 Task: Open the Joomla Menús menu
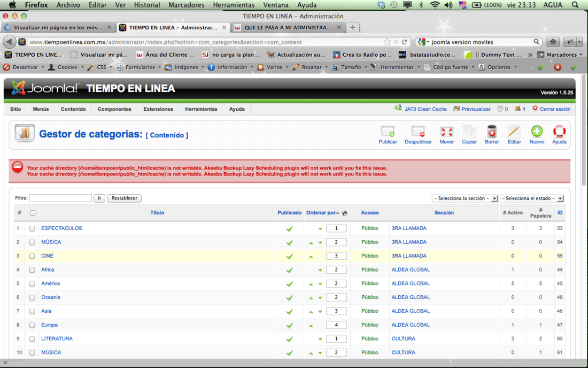coord(41,109)
